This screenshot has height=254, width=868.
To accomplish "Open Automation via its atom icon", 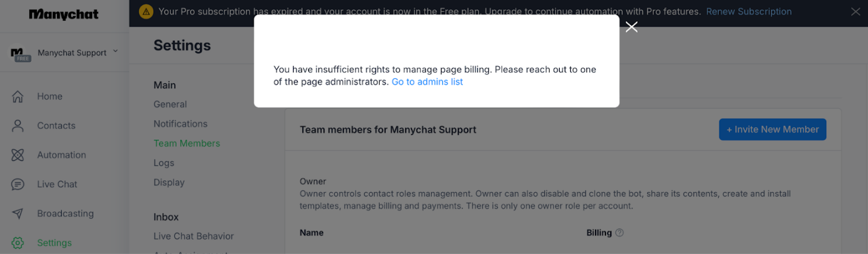I will 18,155.
